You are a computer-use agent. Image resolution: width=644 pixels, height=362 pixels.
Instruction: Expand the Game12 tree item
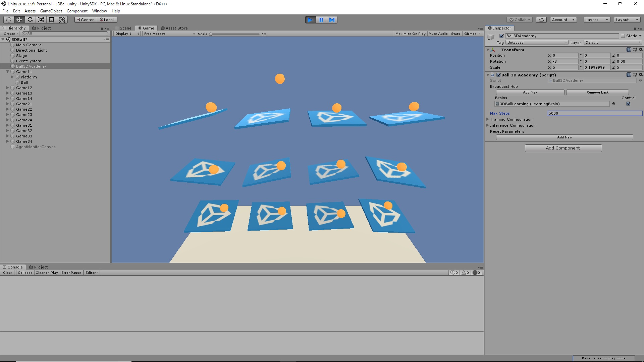[7, 88]
